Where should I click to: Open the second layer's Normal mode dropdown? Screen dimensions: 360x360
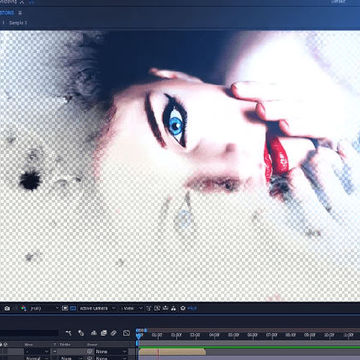(37, 358)
